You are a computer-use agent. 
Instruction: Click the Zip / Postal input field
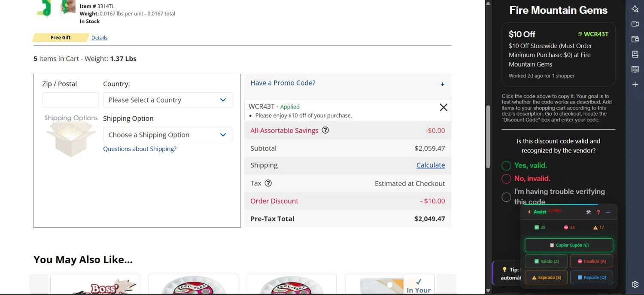click(x=70, y=100)
